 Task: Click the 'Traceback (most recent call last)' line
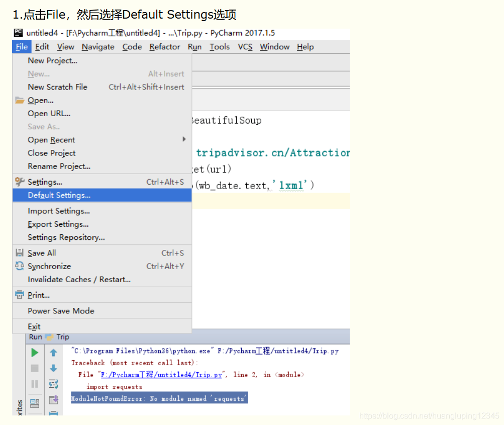click(135, 363)
